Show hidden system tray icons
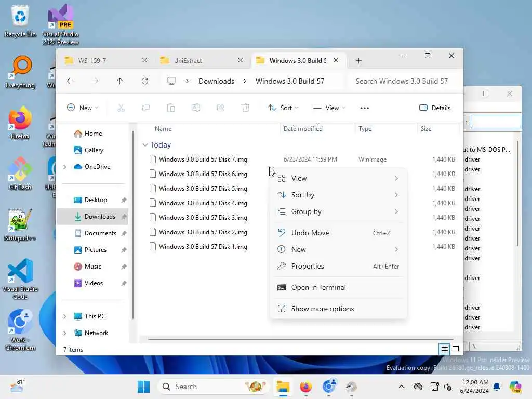The height and width of the screenshot is (399, 532). (x=402, y=387)
